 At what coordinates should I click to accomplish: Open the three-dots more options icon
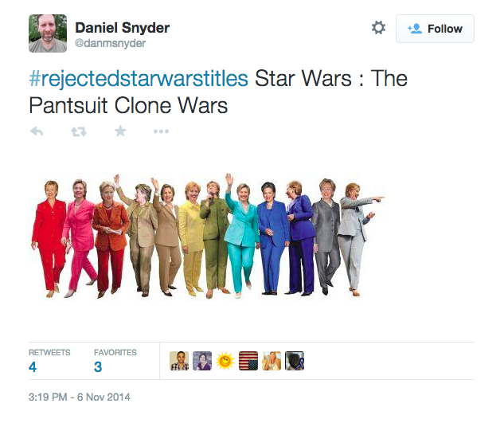pyautogui.click(x=161, y=131)
